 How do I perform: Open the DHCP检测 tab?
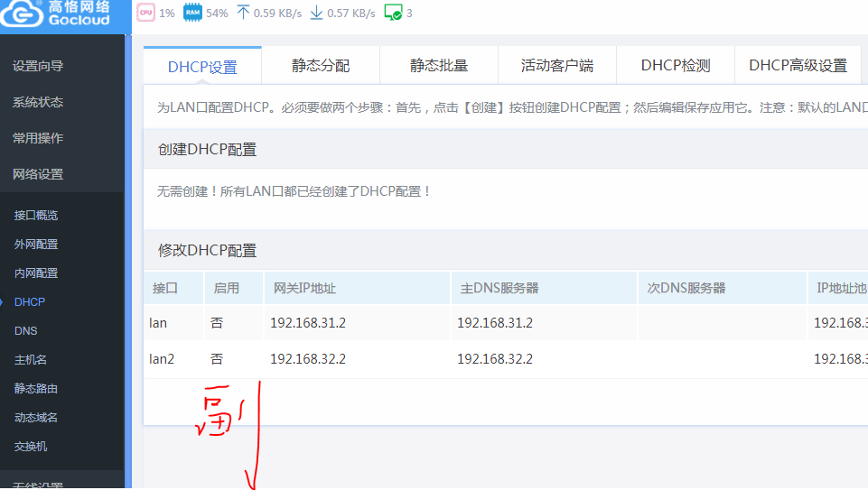[676, 66]
